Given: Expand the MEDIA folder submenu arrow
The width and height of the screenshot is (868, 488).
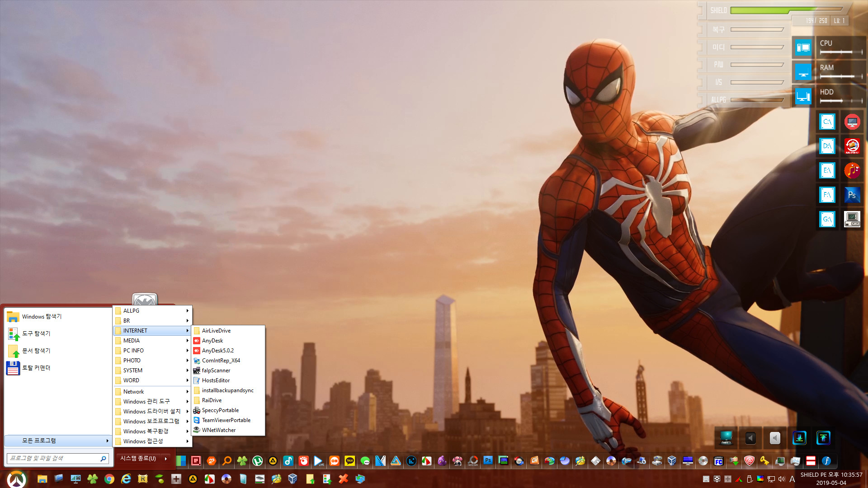Looking at the screenshot, I should [187, 341].
